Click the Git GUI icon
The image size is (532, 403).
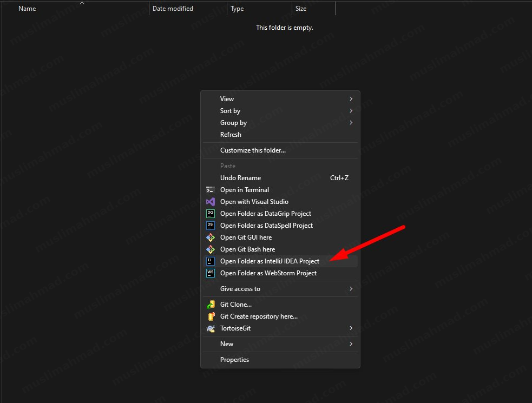click(211, 237)
